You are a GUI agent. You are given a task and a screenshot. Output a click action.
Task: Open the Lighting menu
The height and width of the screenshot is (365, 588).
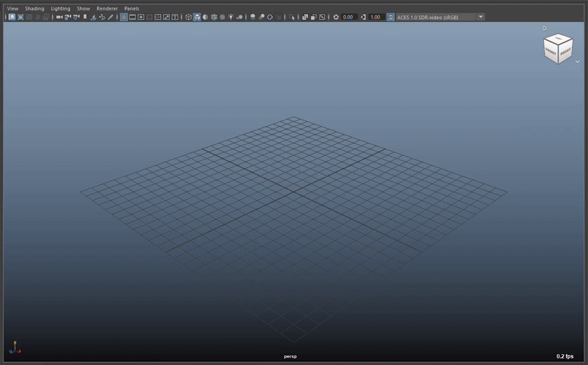coord(60,8)
